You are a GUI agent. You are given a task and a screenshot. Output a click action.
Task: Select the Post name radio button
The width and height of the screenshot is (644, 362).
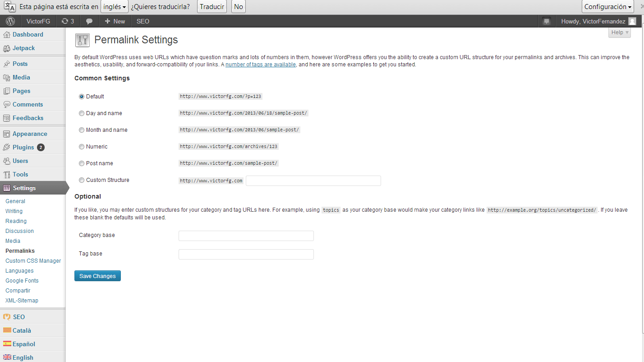click(x=82, y=163)
